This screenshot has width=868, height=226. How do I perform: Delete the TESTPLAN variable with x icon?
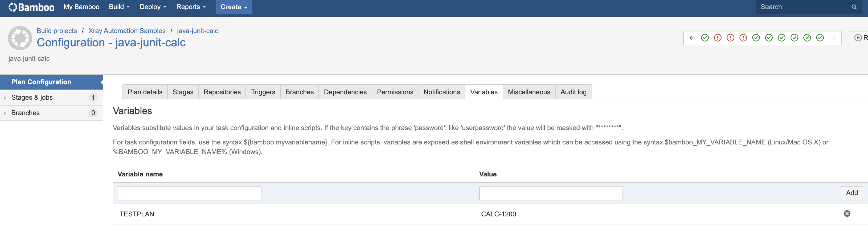tap(847, 213)
